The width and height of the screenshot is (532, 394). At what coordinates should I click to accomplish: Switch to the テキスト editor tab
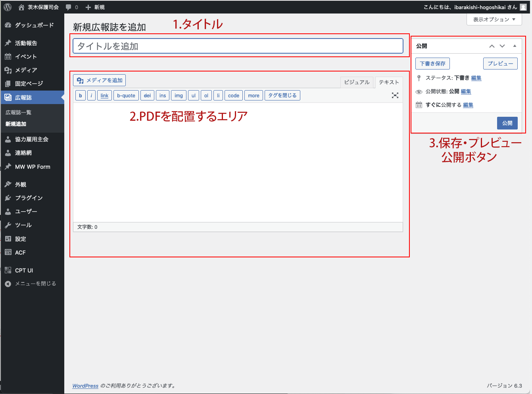coord(389,82)
